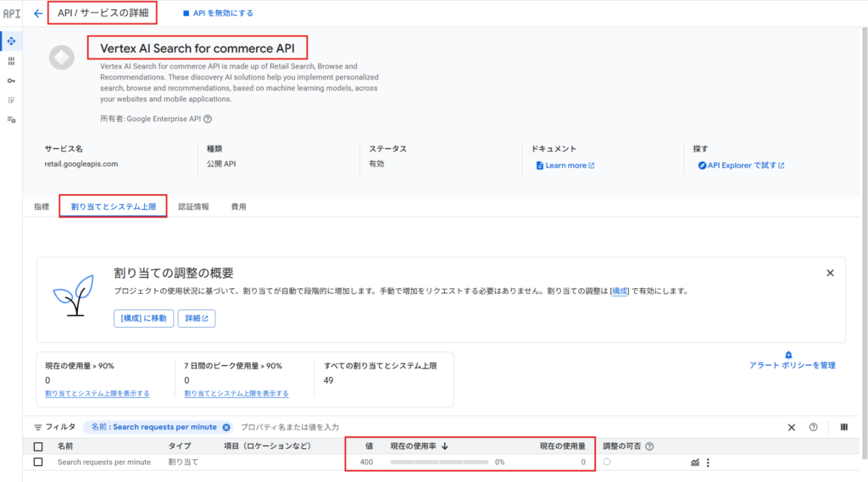The width and height of the screenshot is (868, 482).
Task: Clear all filters with the X icon
Action: [792, 427]
